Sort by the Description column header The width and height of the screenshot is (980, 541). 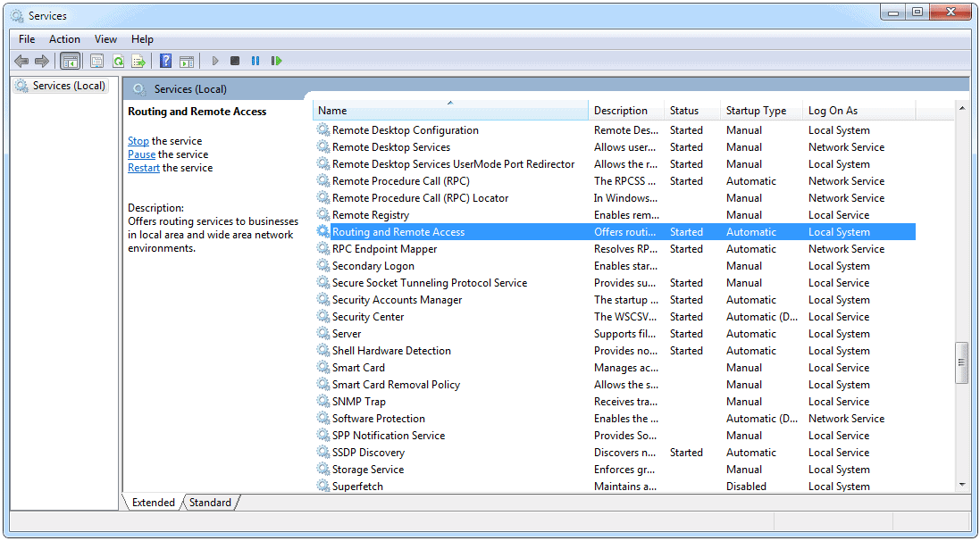coord(626,111)
